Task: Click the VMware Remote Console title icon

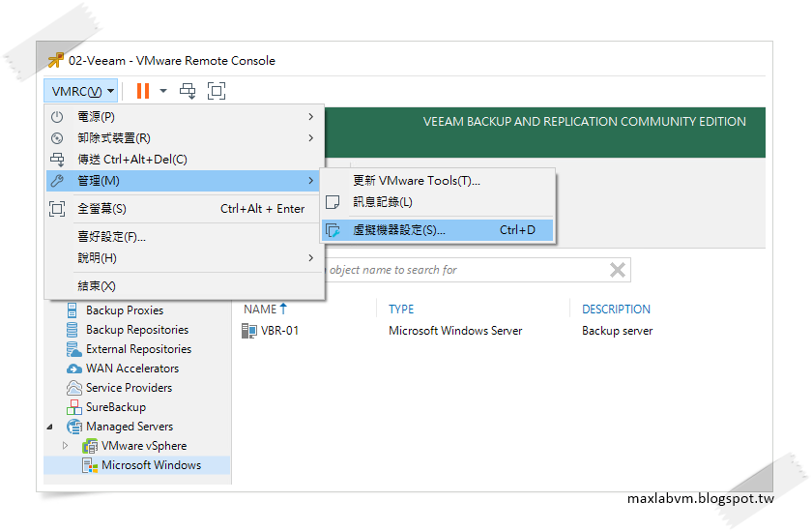Action: [56, 61]
